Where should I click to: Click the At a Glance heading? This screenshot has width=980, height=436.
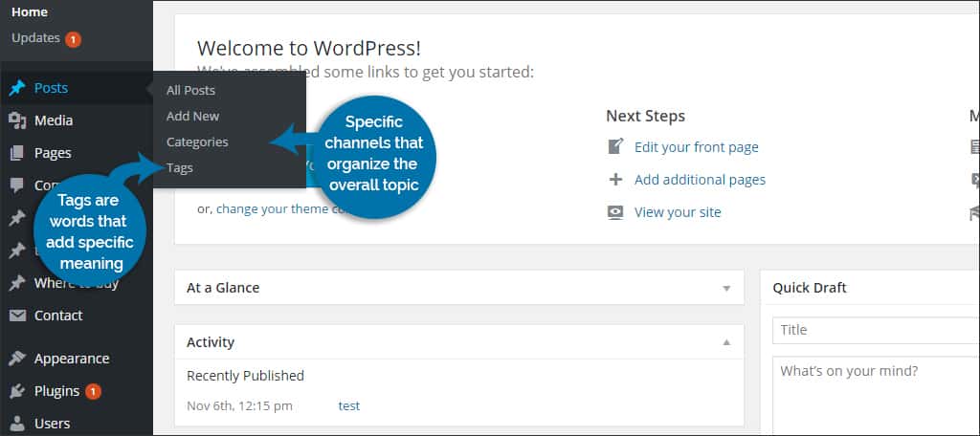point(223,288)
